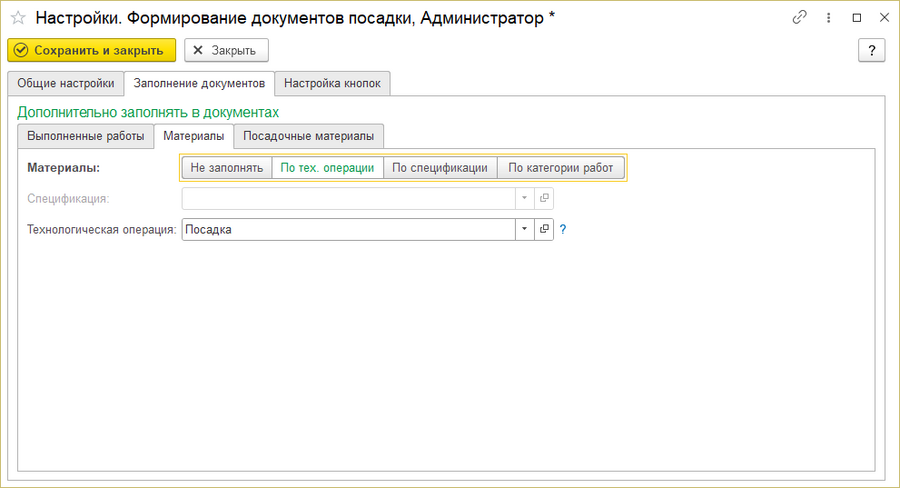
Task: Switch to Выполненные работы subtab
Action: click(x=86, y=136)
